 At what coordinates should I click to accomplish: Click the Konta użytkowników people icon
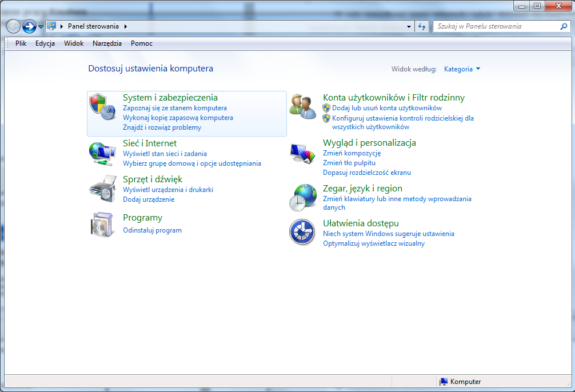pos(302,107)
